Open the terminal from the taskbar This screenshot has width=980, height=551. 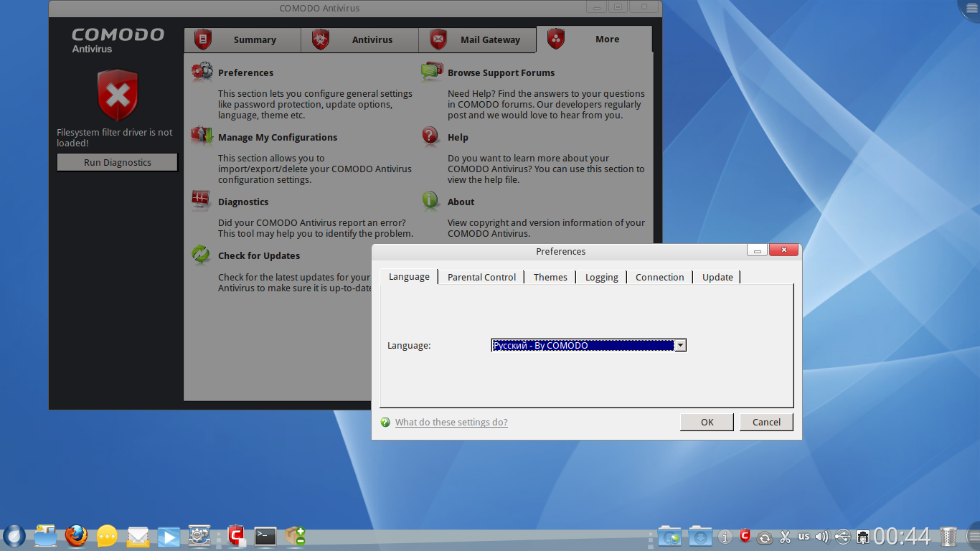point(265,535)
